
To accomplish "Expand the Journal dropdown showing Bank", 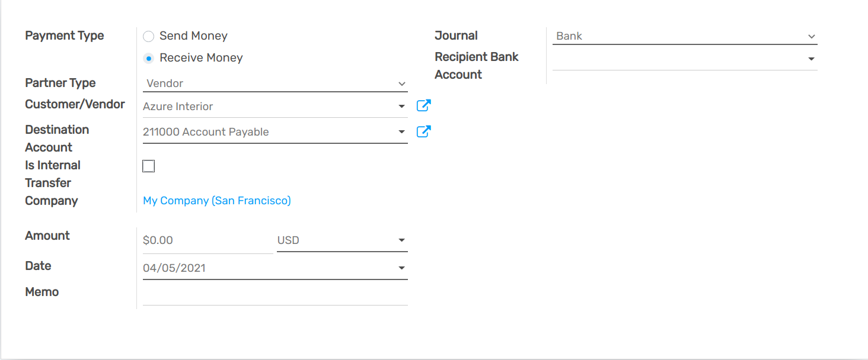I will point(812,36).
